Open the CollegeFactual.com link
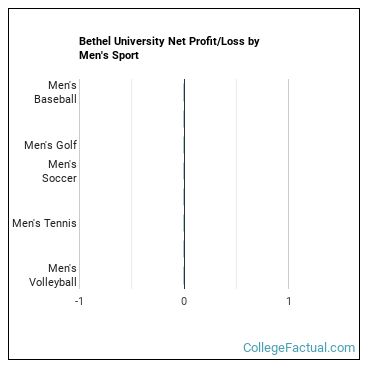This screenshot has width=370, height=370. 299,348
